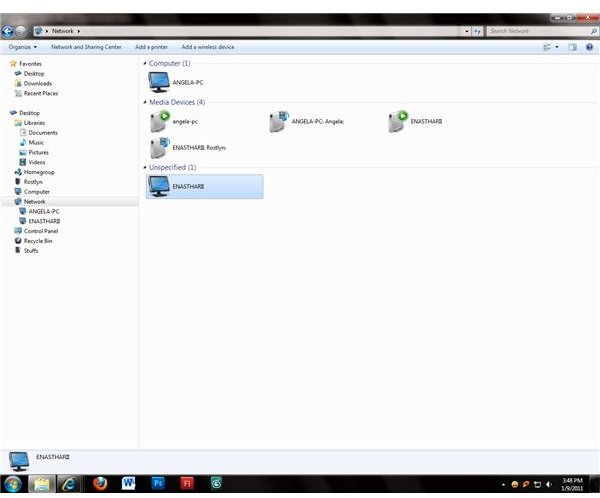Screen dimensions: 600x498
Task: Click the Forward navigation arrow
Action: 21,31
